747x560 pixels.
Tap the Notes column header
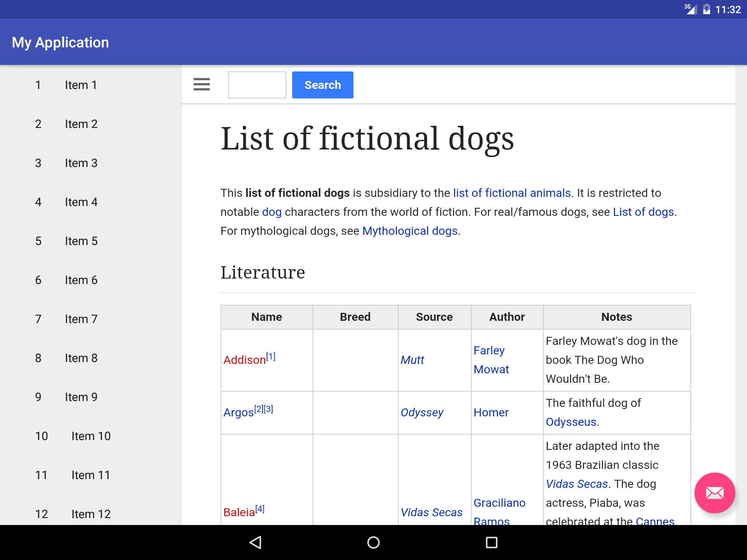point(616,317)
